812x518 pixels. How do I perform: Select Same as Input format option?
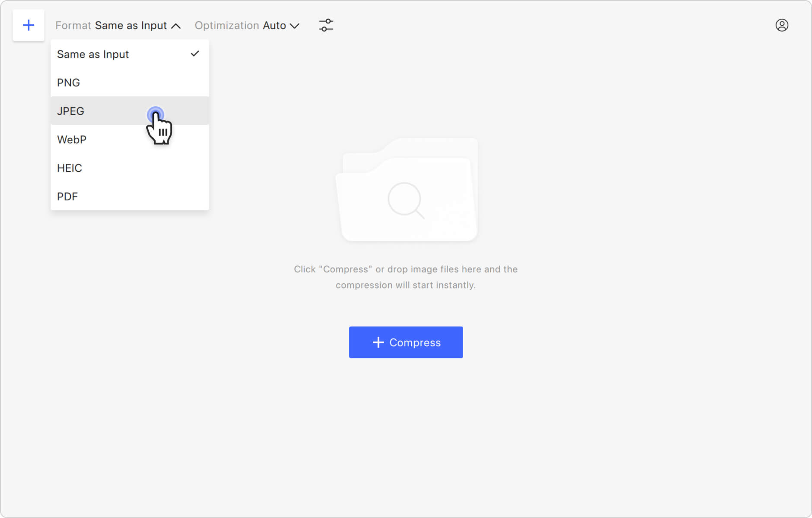[x=93, y=54]
